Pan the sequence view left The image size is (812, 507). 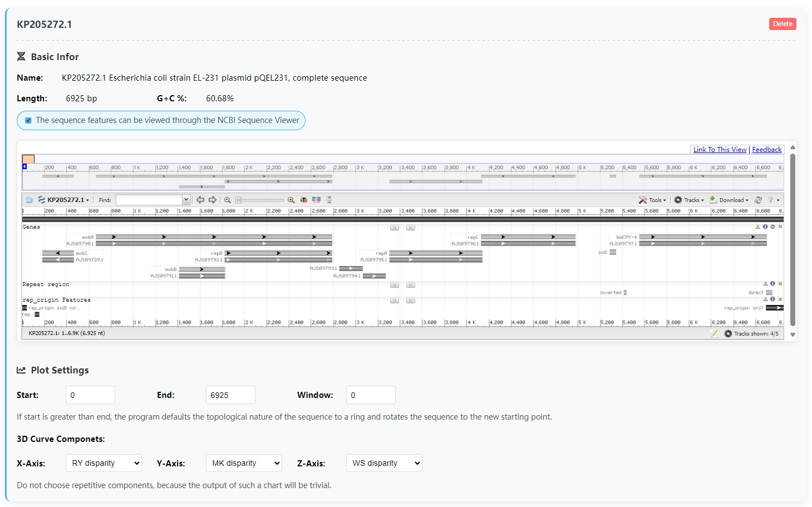click(200, 200)
